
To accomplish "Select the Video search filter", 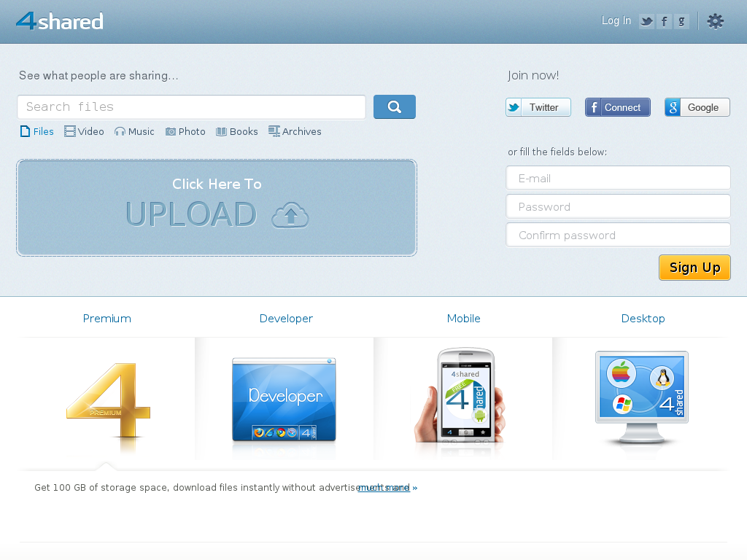I will (x=84, y=131).
